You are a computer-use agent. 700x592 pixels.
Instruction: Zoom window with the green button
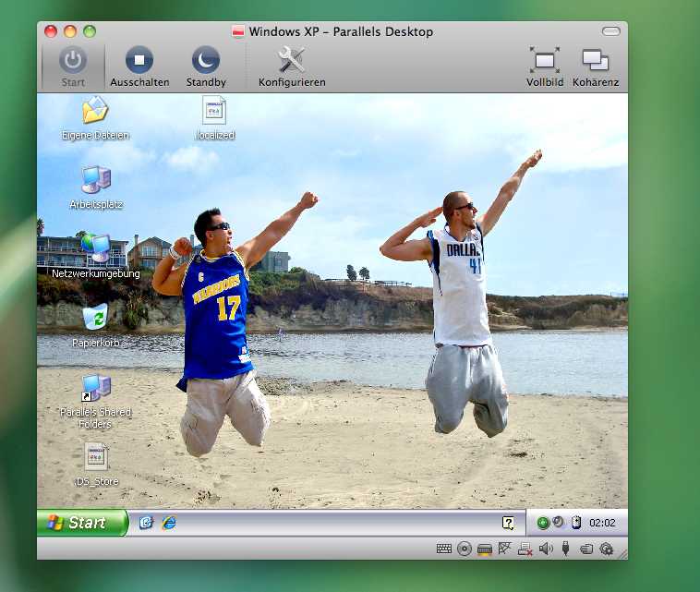pyautogui.click(x=90, y=31)
